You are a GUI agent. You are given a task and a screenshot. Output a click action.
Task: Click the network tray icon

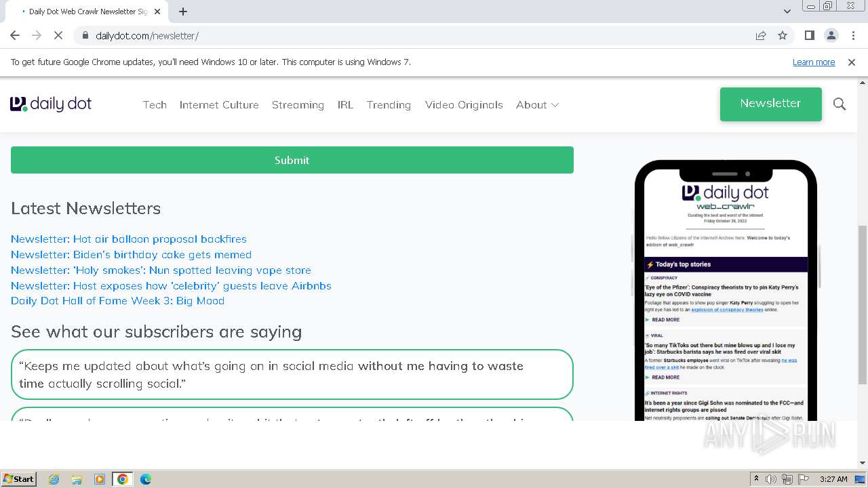[x=787, y=479]
